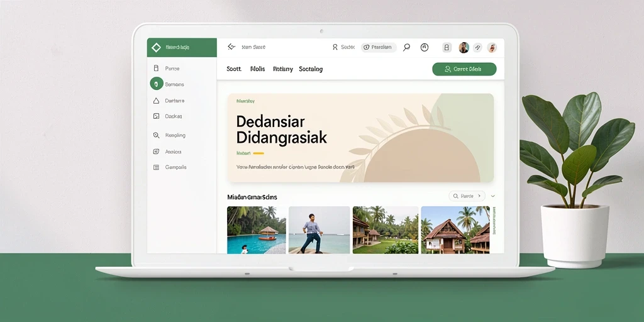Screen dimensions: 644x322
Task: Click the gray square document icon button
Action: (447, 48)
